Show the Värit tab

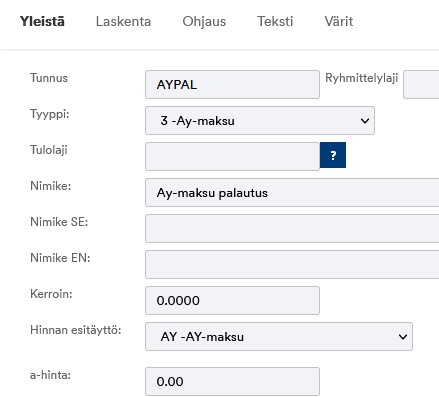339,21
